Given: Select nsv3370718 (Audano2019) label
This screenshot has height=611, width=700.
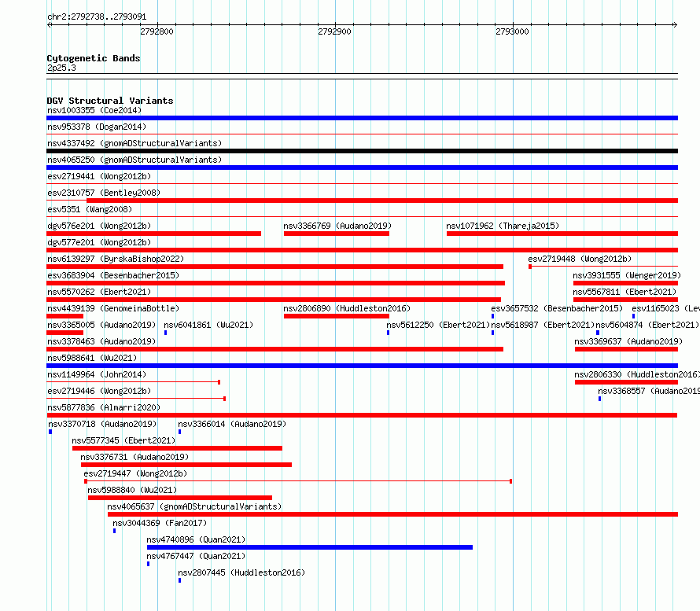Looking at the screenshot, I should coord(102,424).
